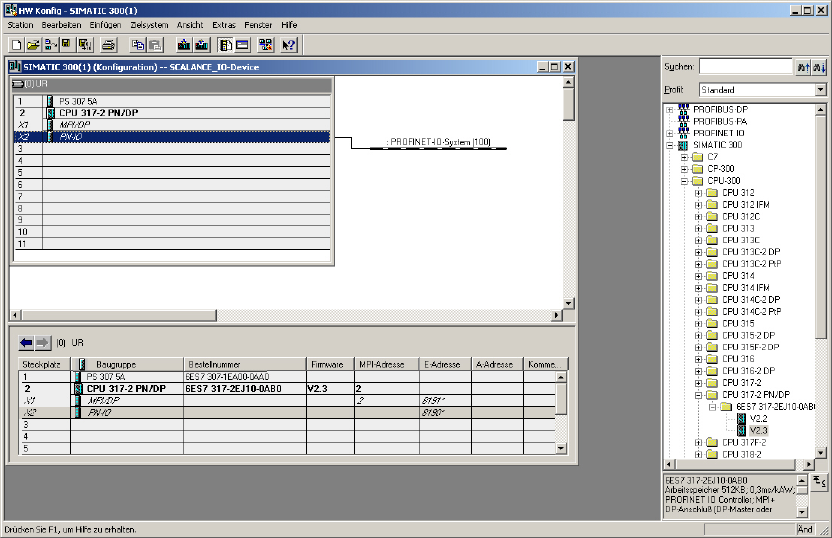Select the MPI/DP X1 row in rack

point(172,125)
